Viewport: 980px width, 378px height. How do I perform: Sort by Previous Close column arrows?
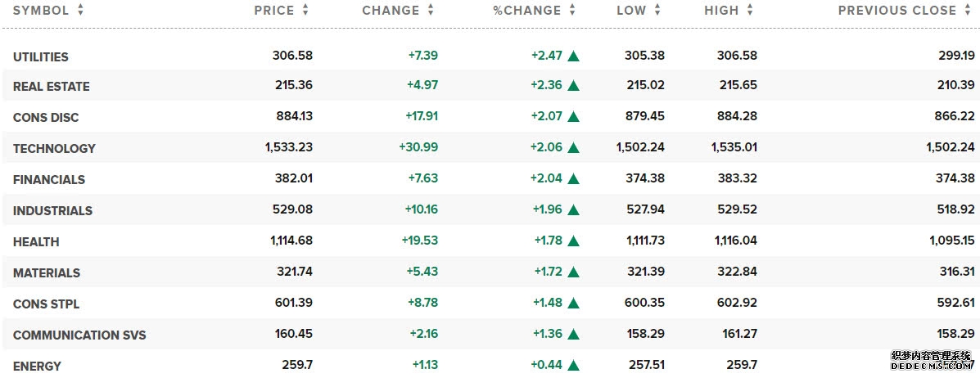tap(968, 11)
